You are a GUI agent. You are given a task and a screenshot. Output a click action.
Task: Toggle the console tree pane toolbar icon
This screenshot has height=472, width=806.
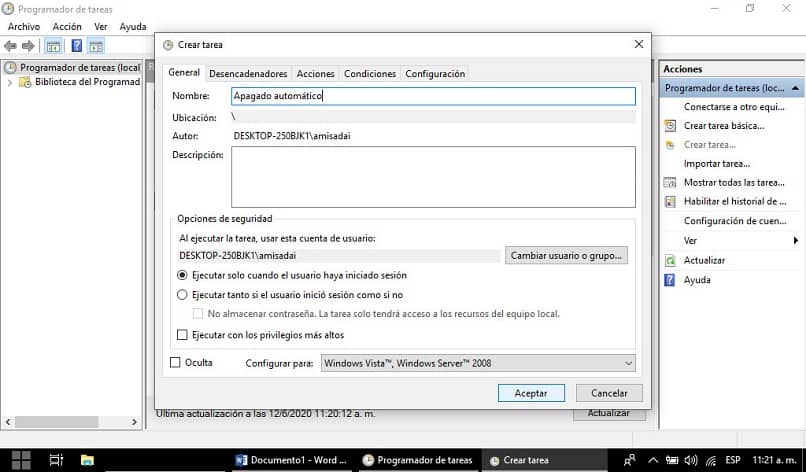coord(53,46)
